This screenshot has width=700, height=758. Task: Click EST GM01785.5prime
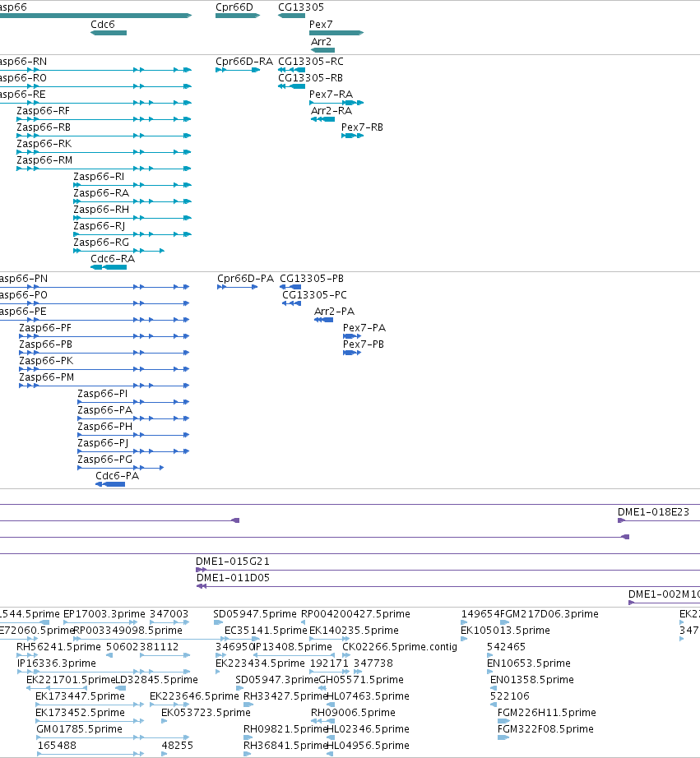[x=79, y=729]
